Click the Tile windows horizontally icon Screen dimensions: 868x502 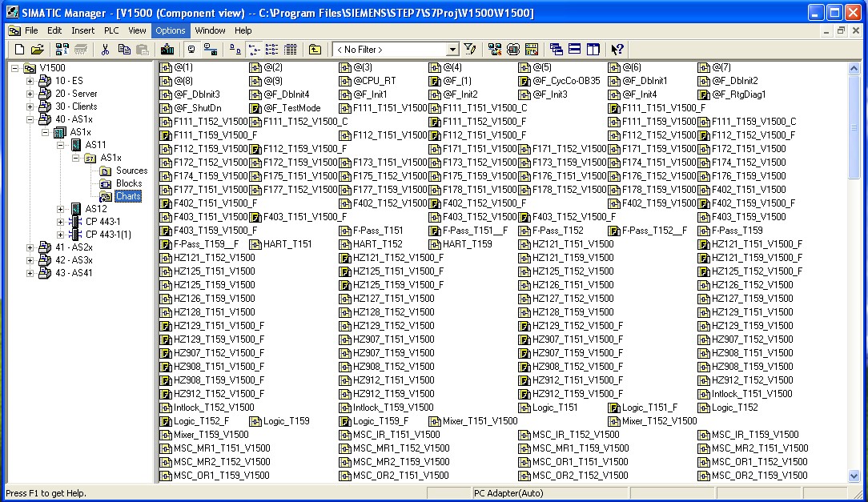tap(575, 50)
